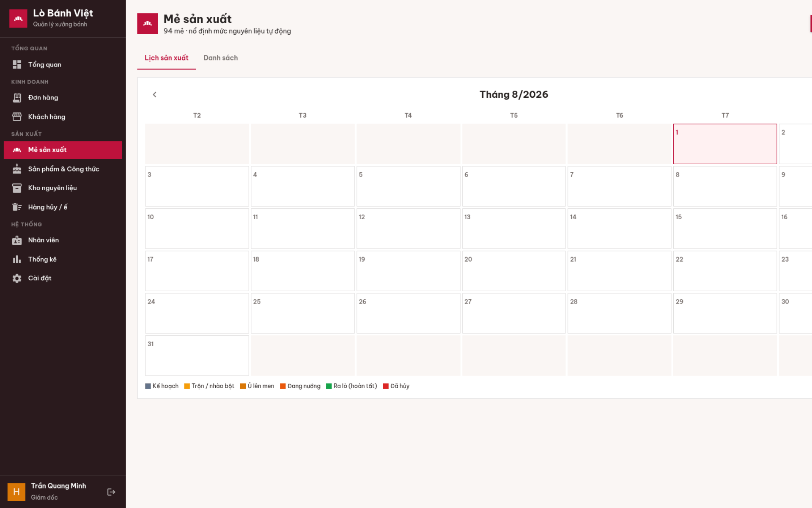Click the Hàng hủy trash icon

tap(17, 207)
